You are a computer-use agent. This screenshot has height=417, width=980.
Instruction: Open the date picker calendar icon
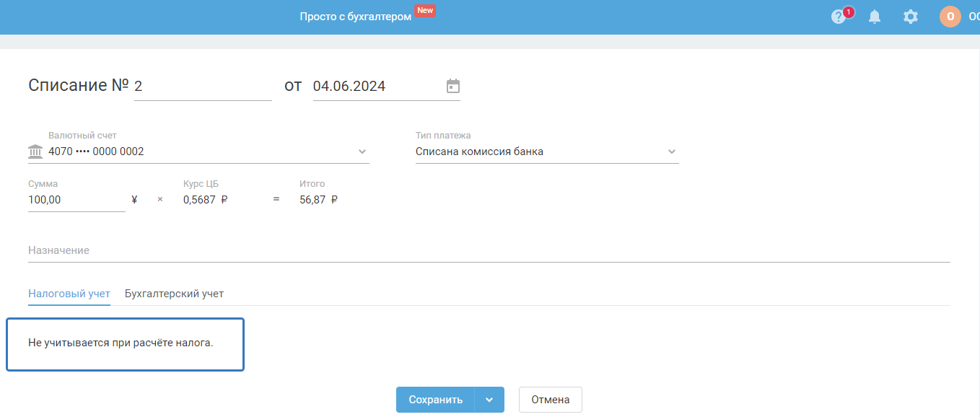pos(453,87)
